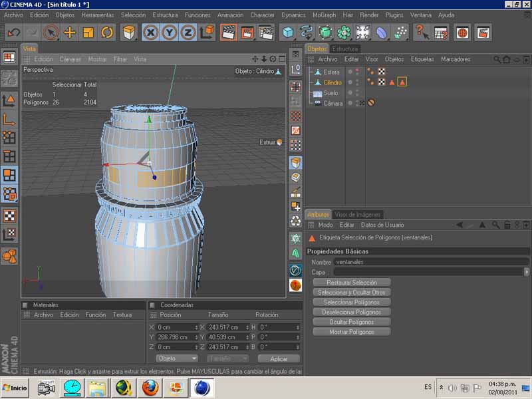Open the MoGraph menu

(x=324, y=15)
